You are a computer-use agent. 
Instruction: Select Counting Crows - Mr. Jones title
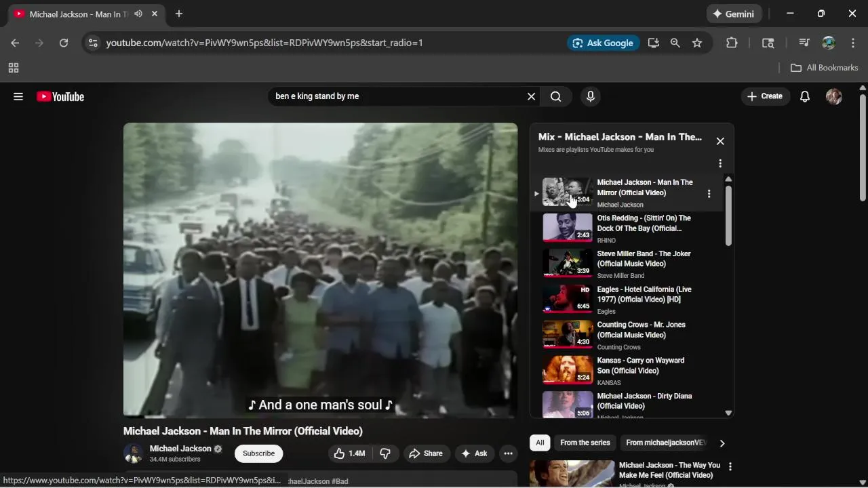[x=641, y=330]
